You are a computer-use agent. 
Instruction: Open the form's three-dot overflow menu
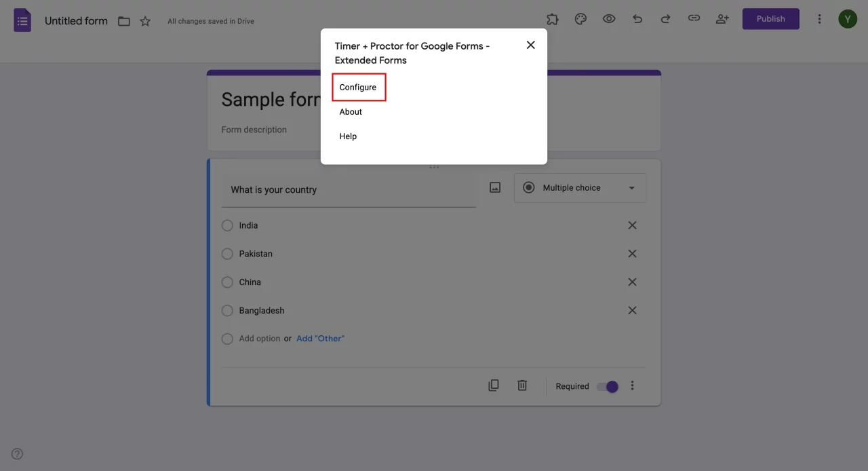click(819, 18)
